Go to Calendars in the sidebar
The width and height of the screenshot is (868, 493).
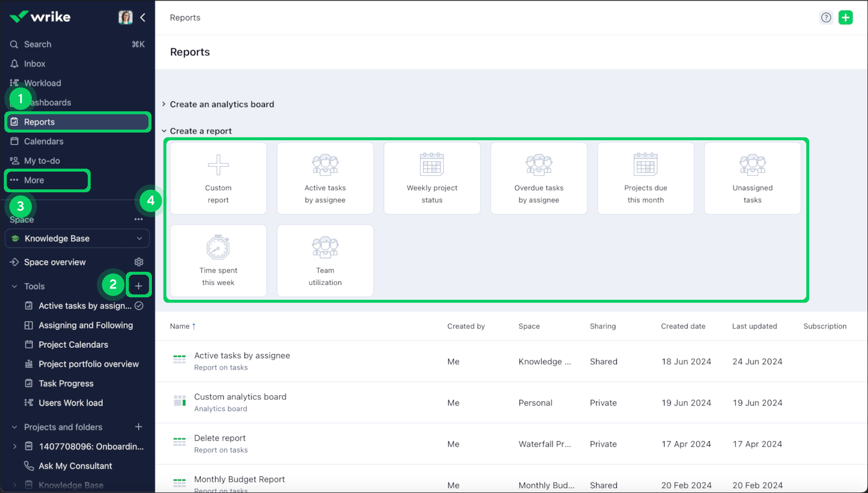pyautogui.click(x=43, y=141)
